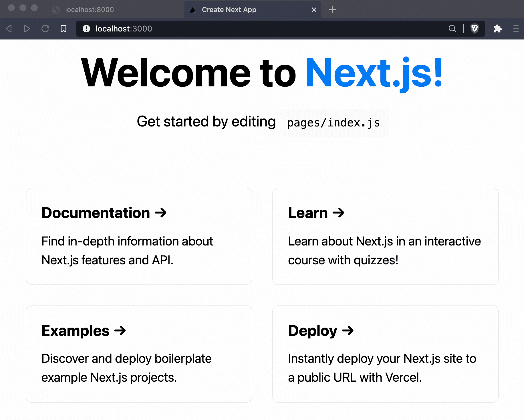This screenshot has height=420, width=524.
Task: Open a new tab with the plus button
Action: click(x=332, y=9)
